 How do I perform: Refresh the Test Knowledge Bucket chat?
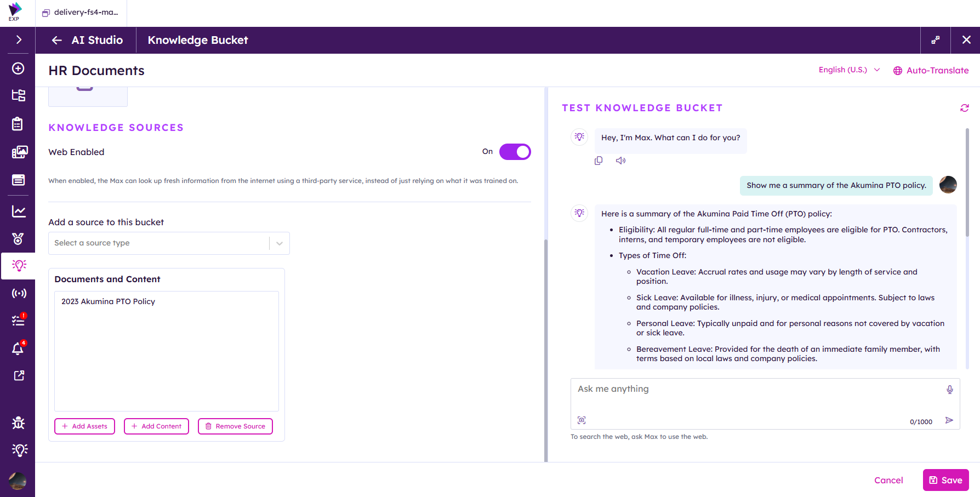[964, 108]
